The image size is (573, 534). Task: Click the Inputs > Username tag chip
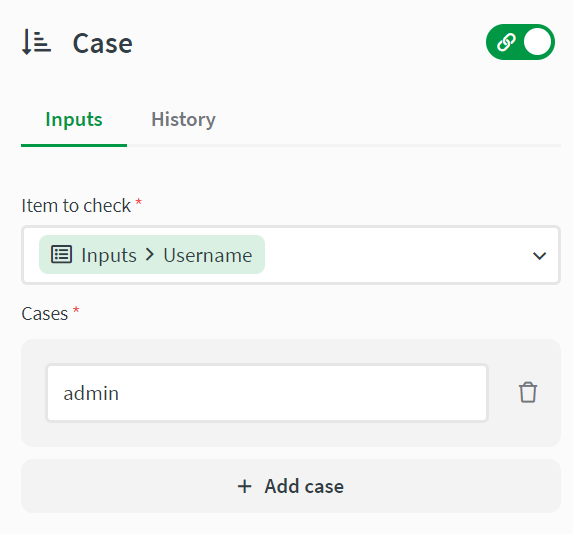point(152,255)
